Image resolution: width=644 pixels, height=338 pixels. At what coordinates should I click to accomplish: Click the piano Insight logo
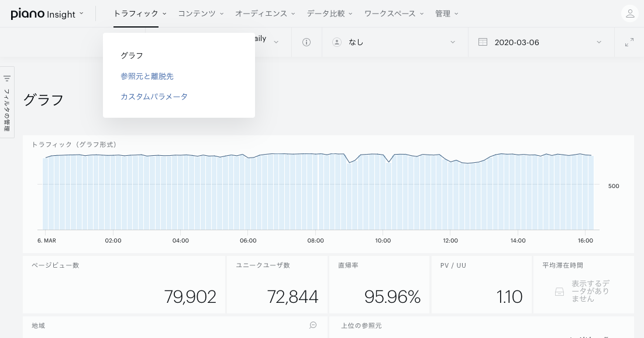[43, 14]
